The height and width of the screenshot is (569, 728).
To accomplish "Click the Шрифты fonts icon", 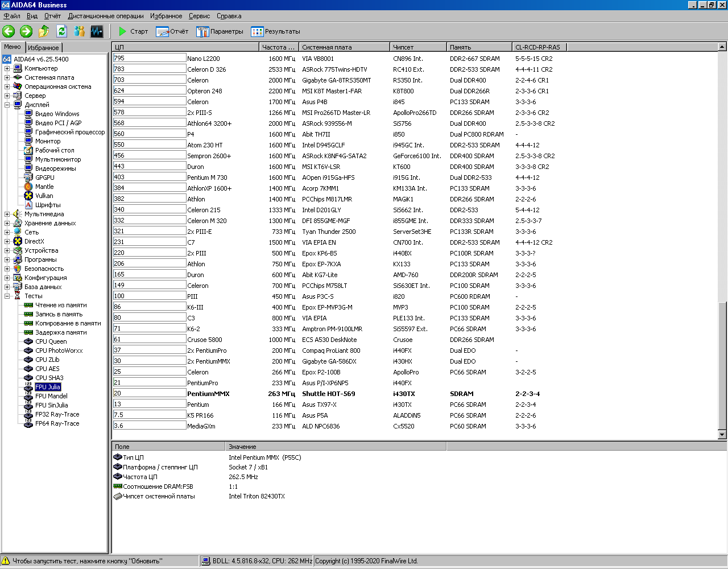I will (28, 205).
